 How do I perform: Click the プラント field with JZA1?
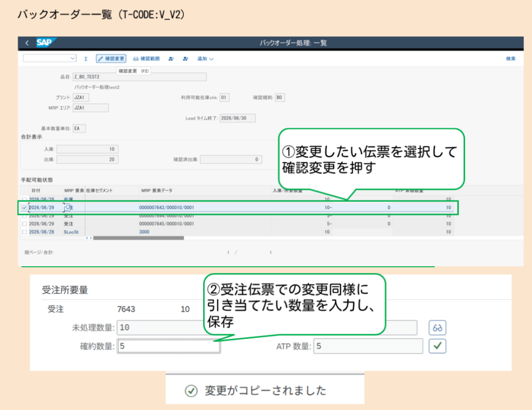(81, 98)
